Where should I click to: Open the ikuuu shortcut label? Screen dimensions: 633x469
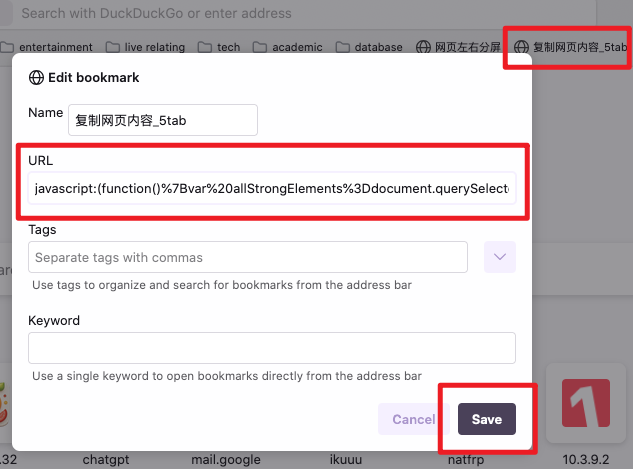346,459
